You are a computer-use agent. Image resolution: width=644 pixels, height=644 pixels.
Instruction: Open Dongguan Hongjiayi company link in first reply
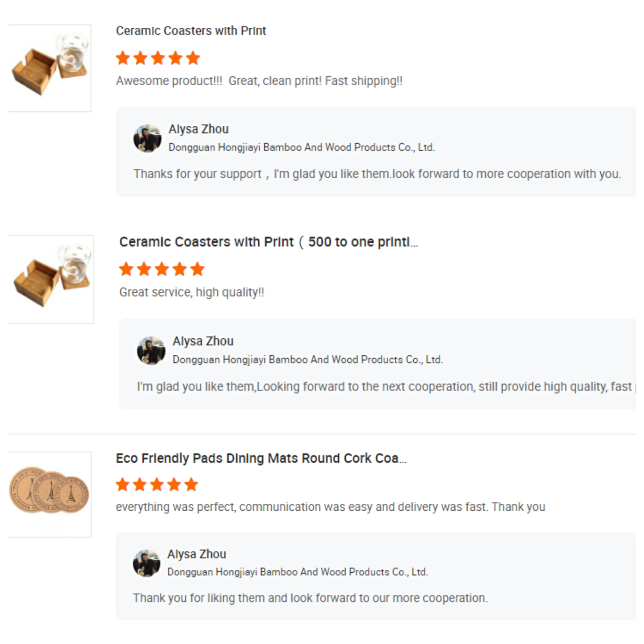tap(301, 147)
